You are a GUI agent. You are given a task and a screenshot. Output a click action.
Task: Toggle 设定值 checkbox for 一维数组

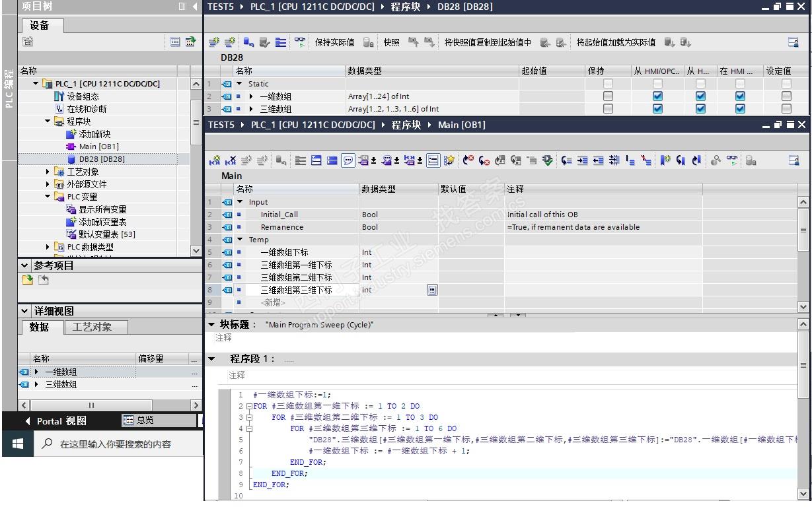point(786,96)
